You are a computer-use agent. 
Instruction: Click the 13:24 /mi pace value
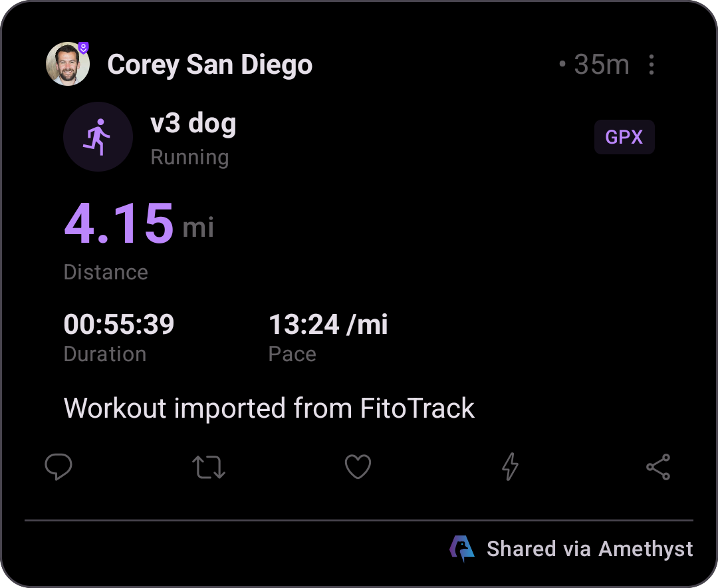click(x=328, y=324)
